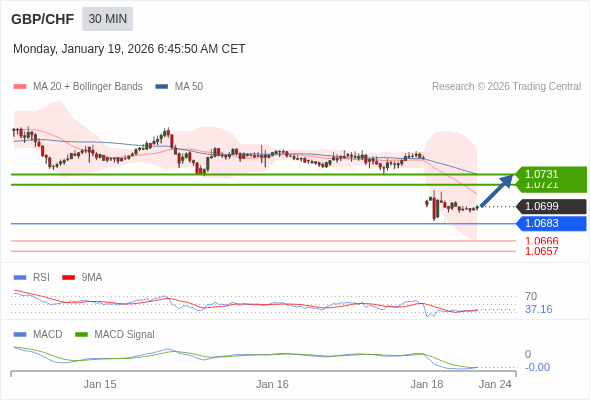The width and height of the screenshot is (590, 400).
Task: Click the 9MA legend label
Action: tap(92, 277)
